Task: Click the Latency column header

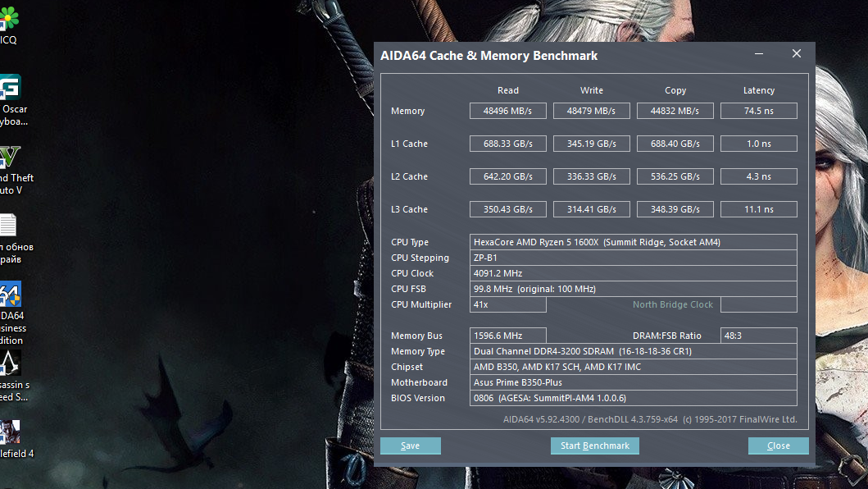Action: coord(758,90)
